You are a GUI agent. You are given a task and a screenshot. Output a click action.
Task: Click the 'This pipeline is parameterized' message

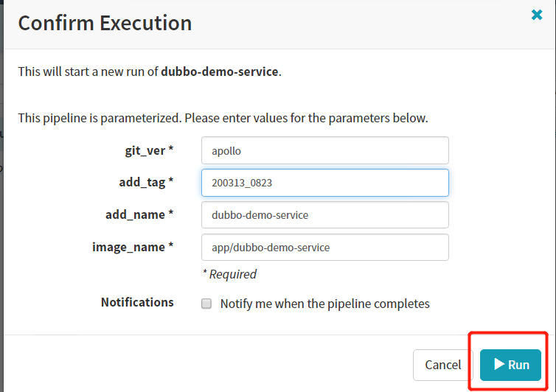[223, 118]
